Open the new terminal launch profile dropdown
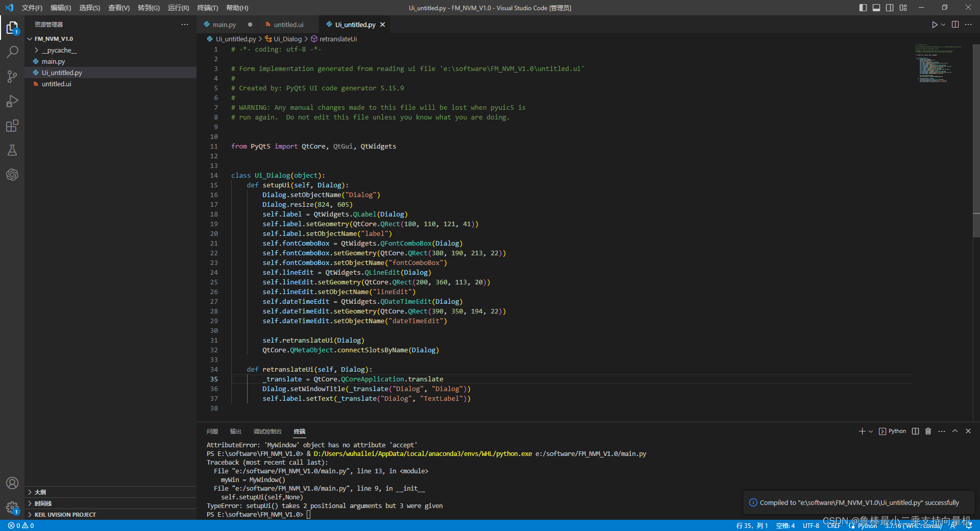Image resolution: width=980 pixels, height=531 pixels. tap(871, 431)
